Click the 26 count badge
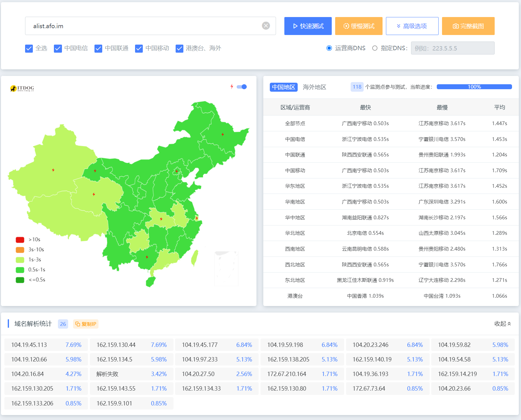The image size is (521, 420). coord(63,324)
